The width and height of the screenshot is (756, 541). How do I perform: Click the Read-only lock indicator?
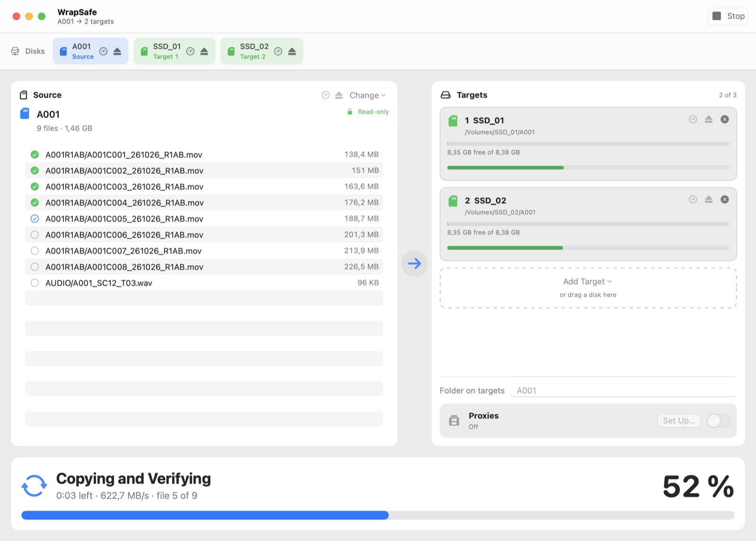click(x=368, y=112)
